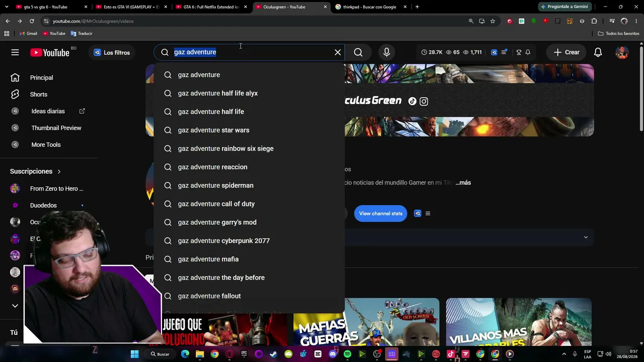Select suggestion "gaz adventure star wars"

(x=250, y=130)
